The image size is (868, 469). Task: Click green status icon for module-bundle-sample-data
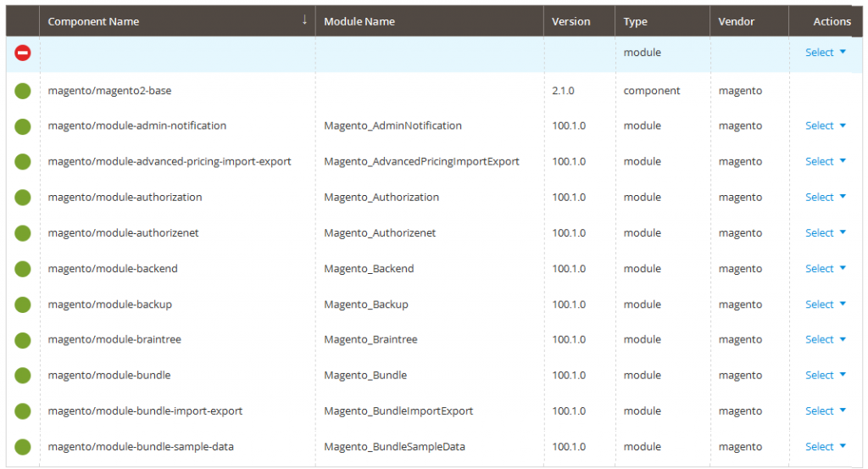coord(23,447)
